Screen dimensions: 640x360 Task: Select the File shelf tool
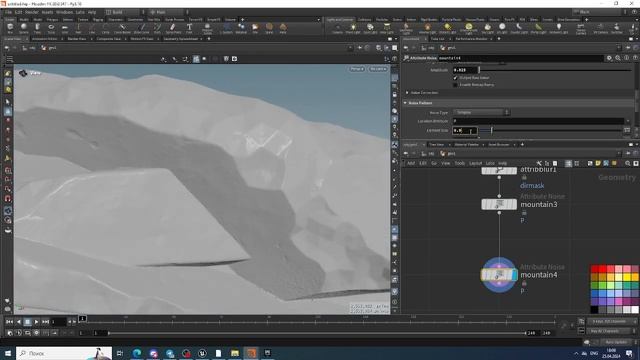255,28
